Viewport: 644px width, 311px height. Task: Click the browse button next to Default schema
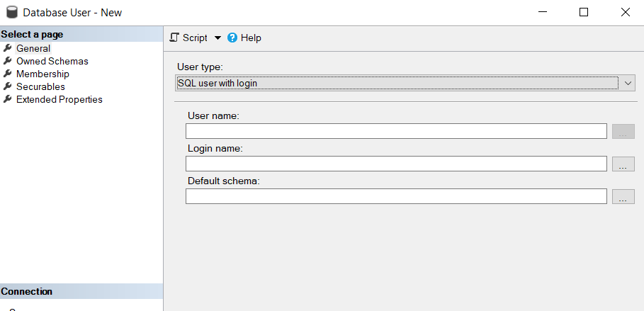[x=623, y=196]
